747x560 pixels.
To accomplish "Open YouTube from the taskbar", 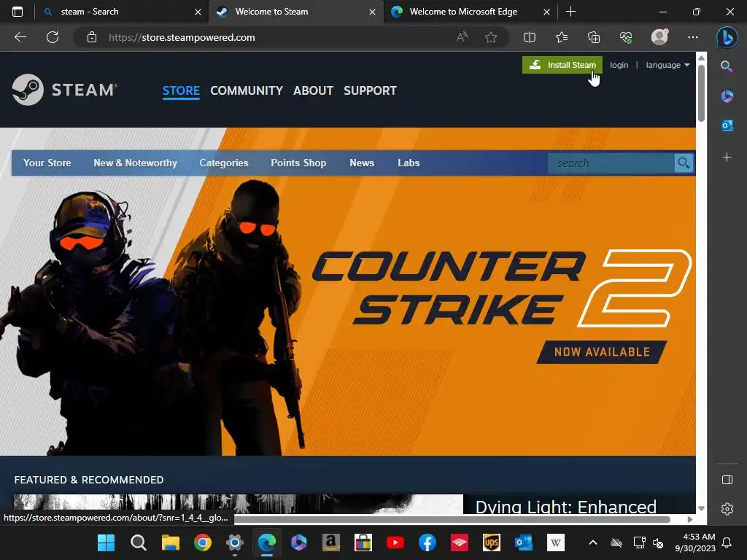I will coord(395,542).
